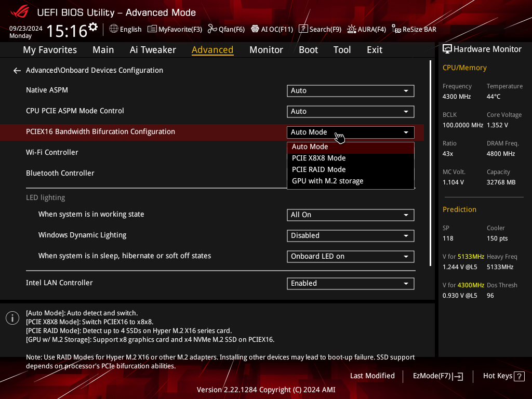The image size is (532, 399).
Task: Select the Wi-Fi Controller row
Action: pyautogui.click(x=52, y=152)
